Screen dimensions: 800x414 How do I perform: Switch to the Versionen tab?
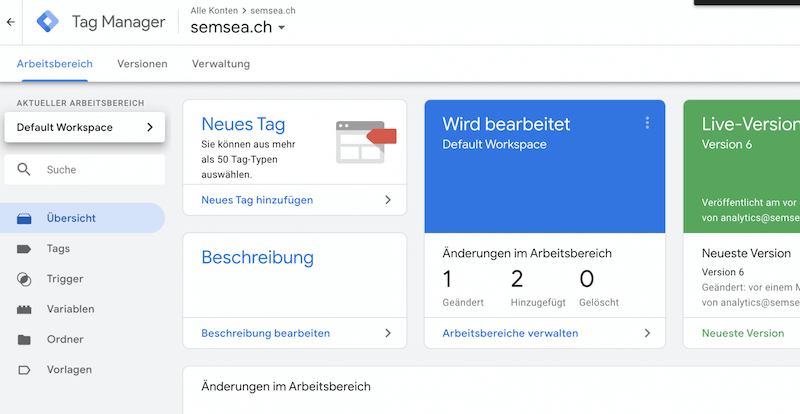click(x=142, y=64)
